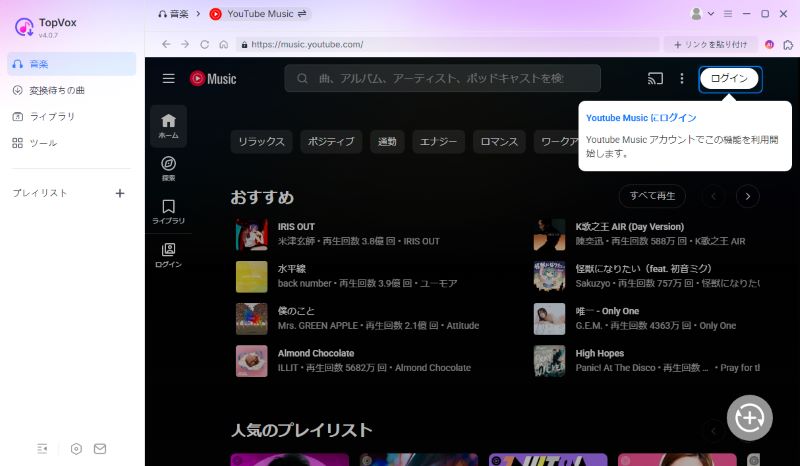The image size is (800, 466).
Task: Click the search box for songs and albums
Action: (x=442, y=78)
